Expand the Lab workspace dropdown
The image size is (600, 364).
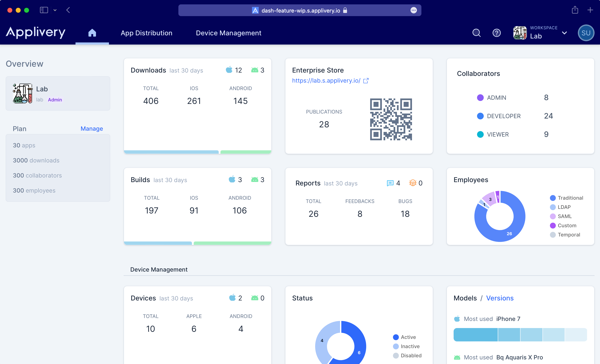[565, 33]
